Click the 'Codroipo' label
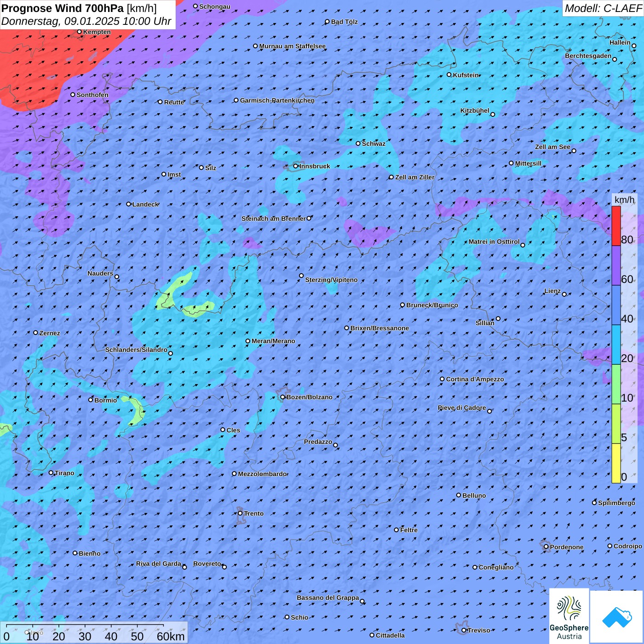 [x=628, y=546]
